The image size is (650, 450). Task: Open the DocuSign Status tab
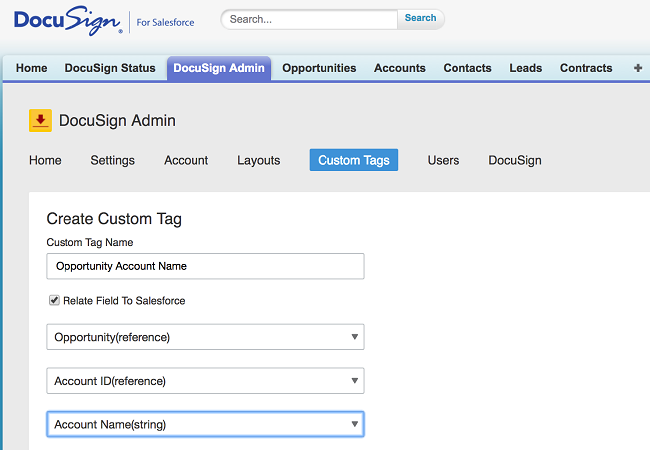click(x=110, y=68)
